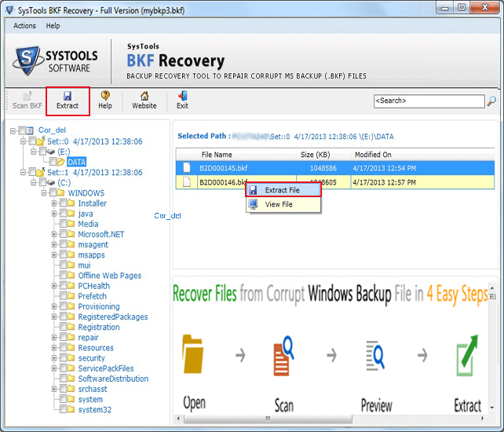Click the search magnifier icon
The width and height of the screenshot is (504, 432).
pyautogui.click(x=491, y=101)
